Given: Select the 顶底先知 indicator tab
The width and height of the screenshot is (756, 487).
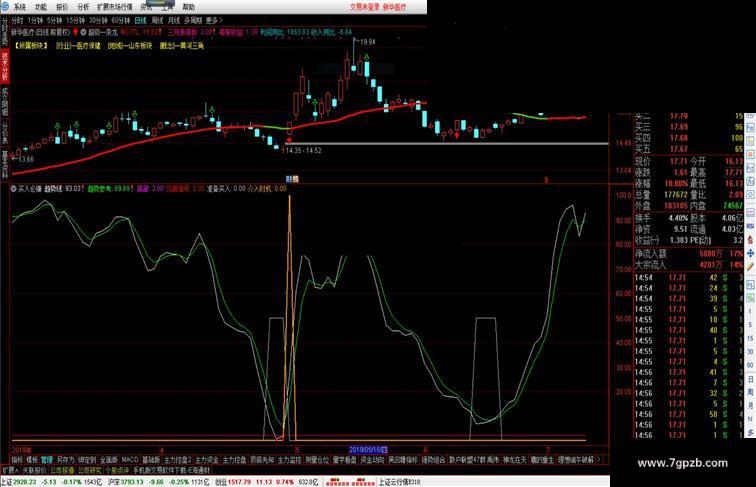Looking at the screenshot, I should click(x=262, y=460).
